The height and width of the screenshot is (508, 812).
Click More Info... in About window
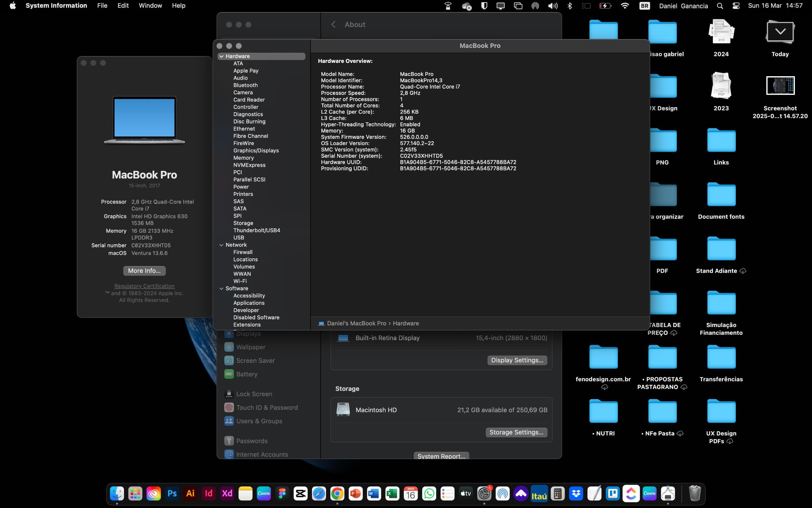144,271
